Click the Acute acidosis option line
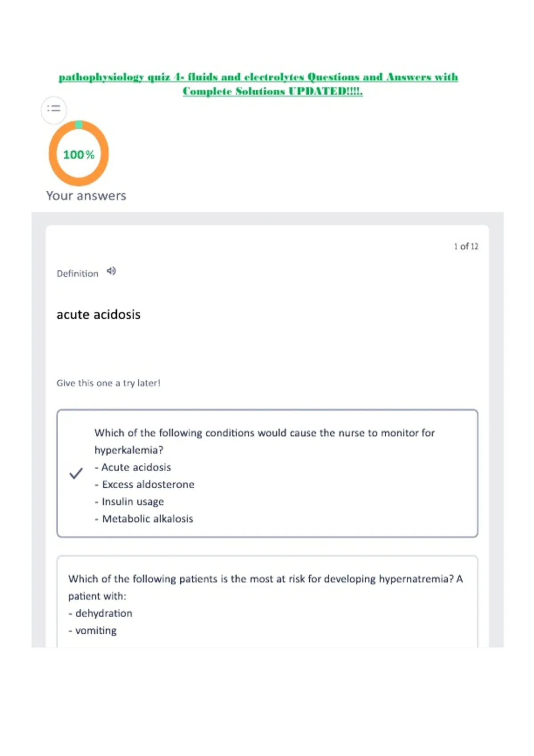Screen dimensions: 534x756 133,467
